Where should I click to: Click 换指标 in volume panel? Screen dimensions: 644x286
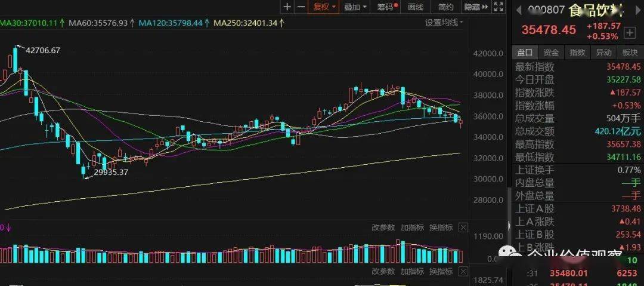[x=441, y=227]
